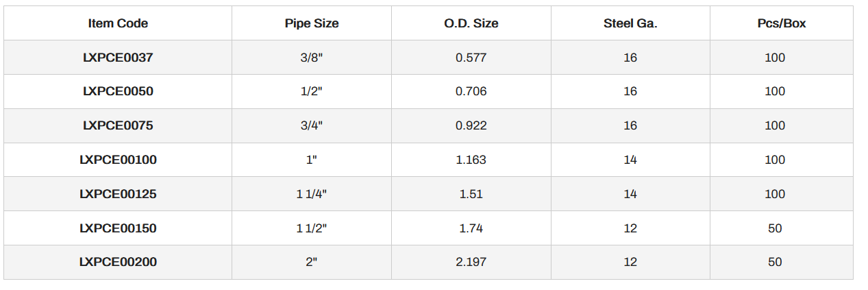This screenshot has height=290, width=868.
Task: Select item code LXPCE00200
Action: coord(118,262)
